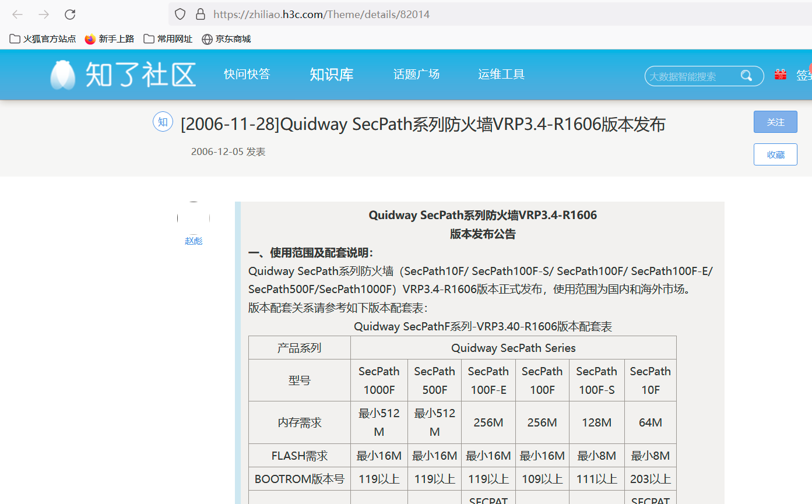Open the 火狐官方站点 bookmark folder

pos(43,39)
